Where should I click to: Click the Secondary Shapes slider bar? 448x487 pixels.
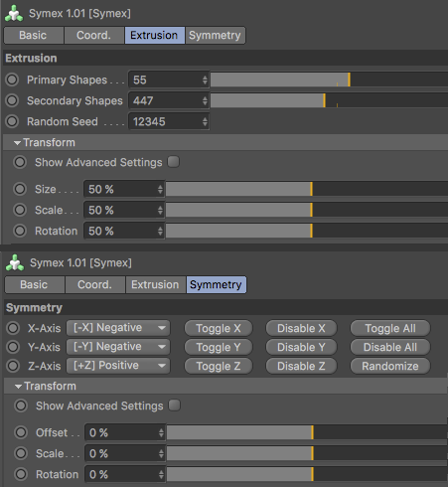pos(329,100)
